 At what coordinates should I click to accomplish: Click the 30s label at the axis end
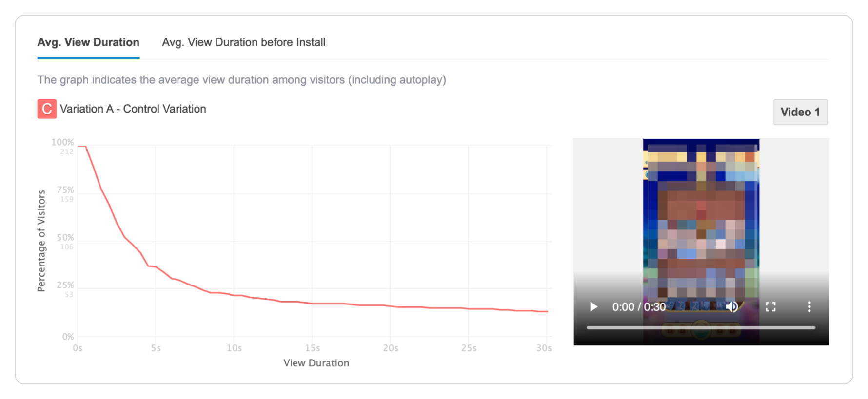[544, 348]
